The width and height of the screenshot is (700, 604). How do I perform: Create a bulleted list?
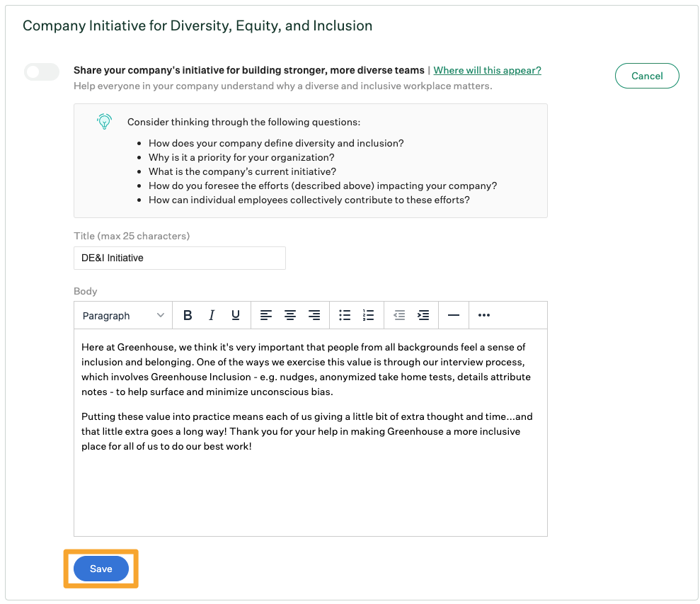coord(345,315)
